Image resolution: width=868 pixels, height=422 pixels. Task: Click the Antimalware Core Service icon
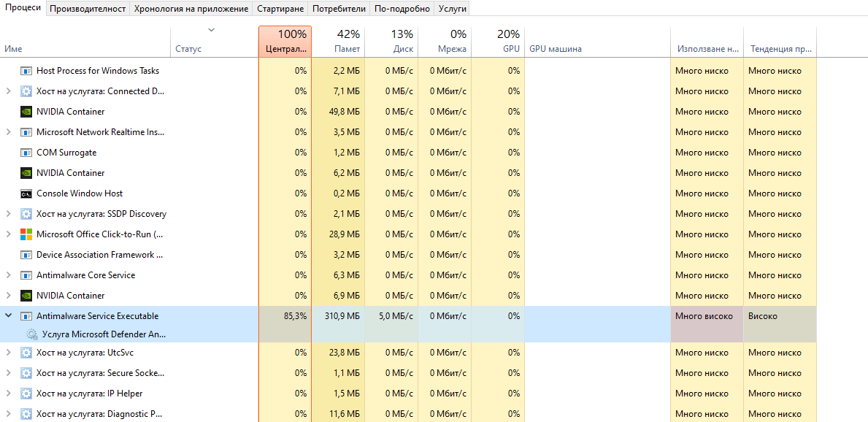tap(26, 275)
